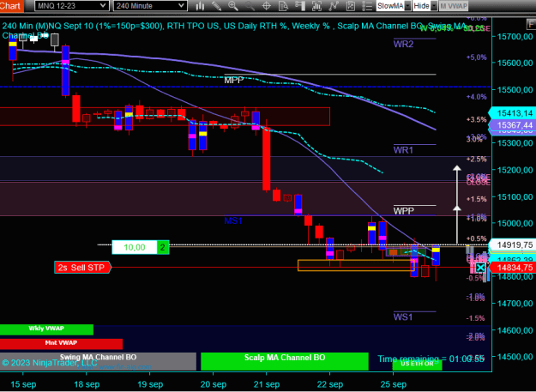Toggle the Mnt VWAP button
The width and height of the screenshot is (536, 392).
pos(61,344)
